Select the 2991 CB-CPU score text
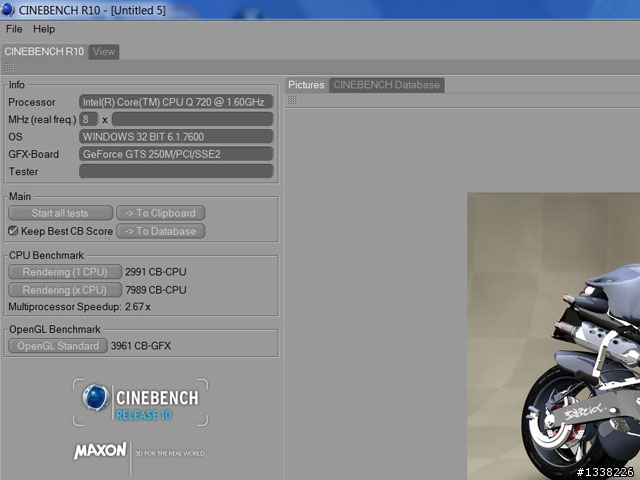Viewport: 640px width, 480px height. coord(156,272)
